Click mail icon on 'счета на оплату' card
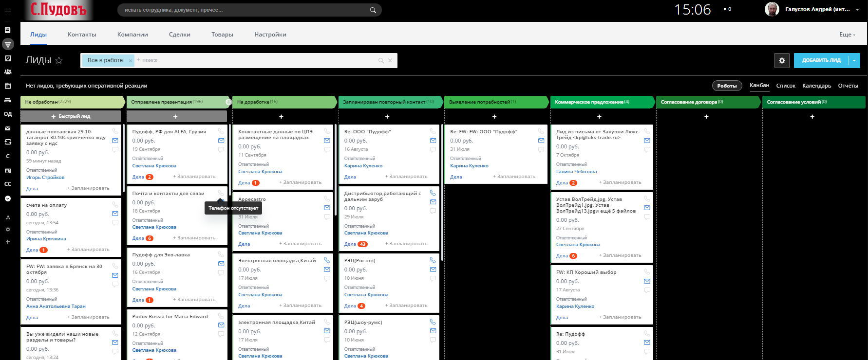The width and height of the screenshot is (868, 360). pos(115,214)
